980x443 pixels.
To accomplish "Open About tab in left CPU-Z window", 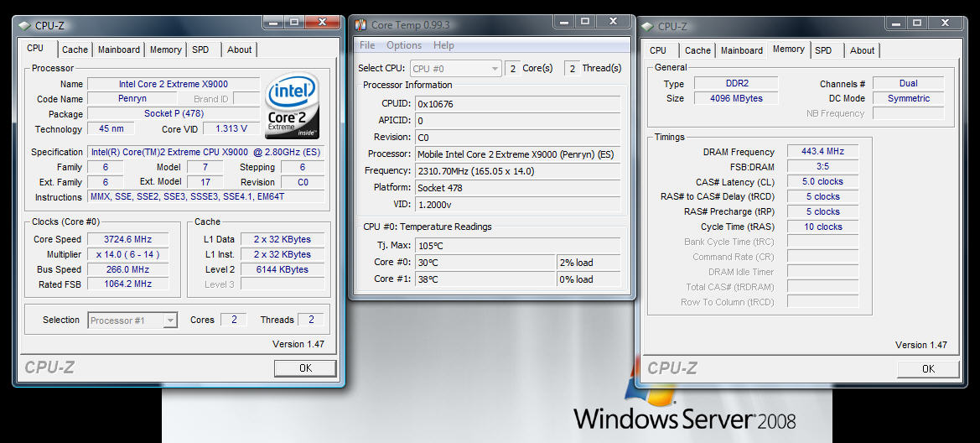I will [240, 50].
